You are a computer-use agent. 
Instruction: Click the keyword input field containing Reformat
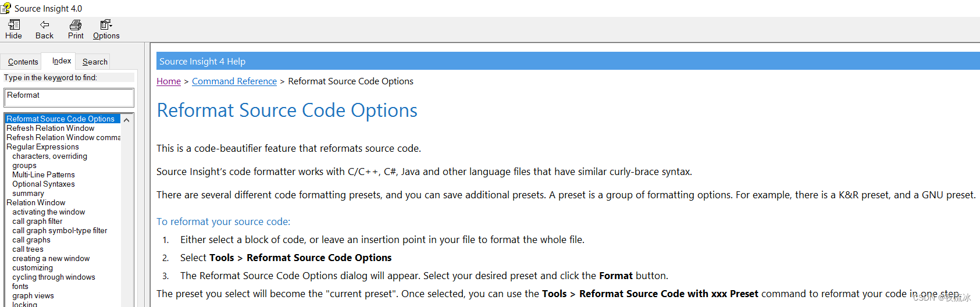tap(69, 97)
